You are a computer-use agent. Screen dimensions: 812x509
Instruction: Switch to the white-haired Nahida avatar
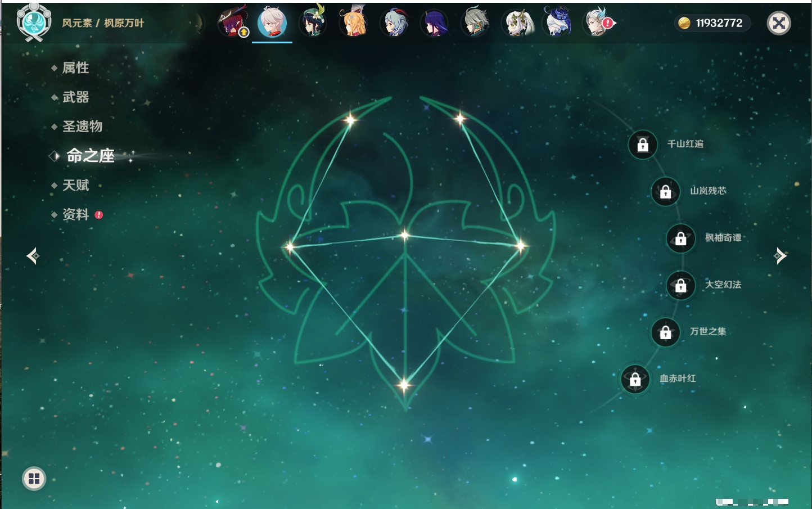coord(517,22)
